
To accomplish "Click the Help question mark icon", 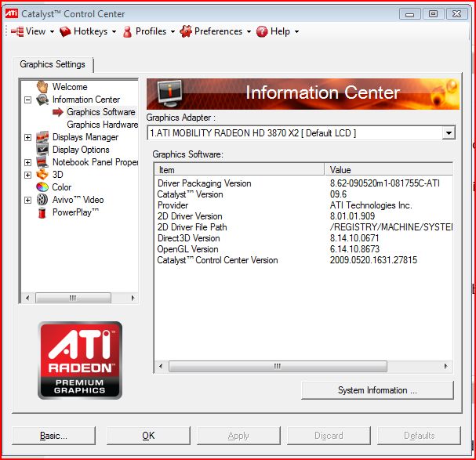I will tap(262, 31).
